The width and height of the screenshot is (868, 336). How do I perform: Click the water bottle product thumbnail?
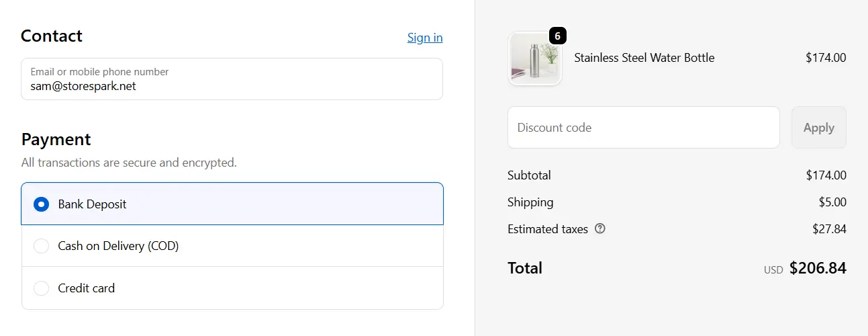[x=534, y=59]
